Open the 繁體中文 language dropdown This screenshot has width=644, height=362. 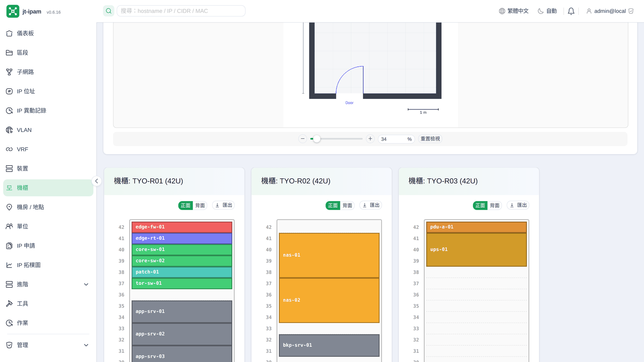tap(514, 11)
